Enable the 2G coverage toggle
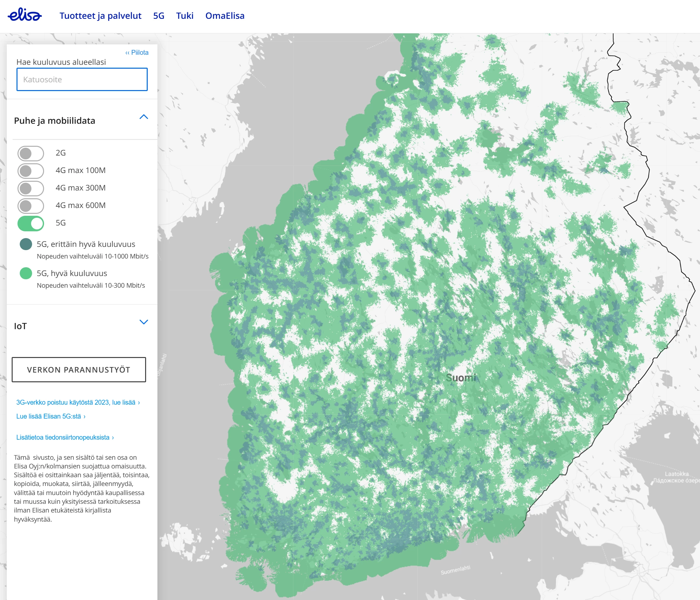 31,153
